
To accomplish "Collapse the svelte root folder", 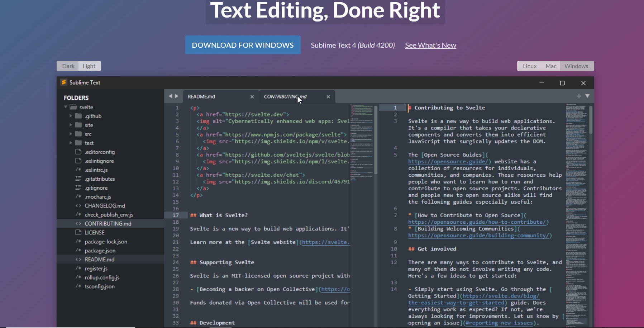I will coord(66,107).
